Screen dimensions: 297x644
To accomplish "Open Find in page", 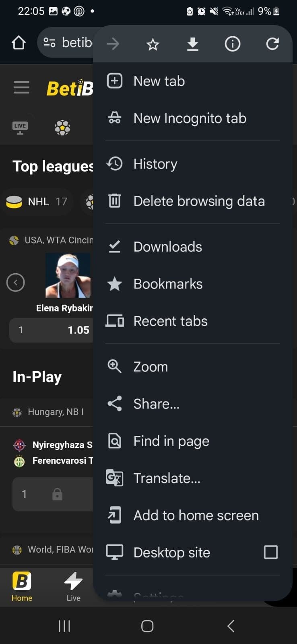I will click(171, 441).
